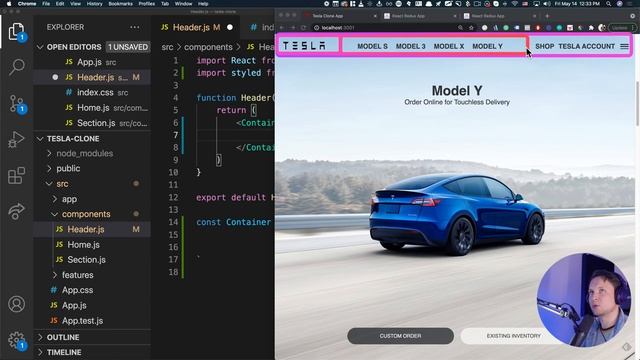Expand the features folder
This screenshot has width=640, height=360.
[x=78, y=275]
